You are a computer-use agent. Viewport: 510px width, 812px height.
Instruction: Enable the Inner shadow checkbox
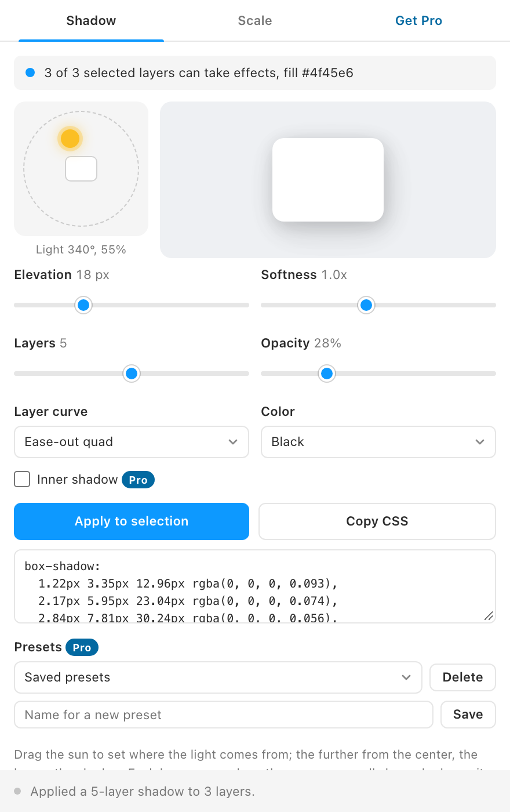tap(22, 479)
